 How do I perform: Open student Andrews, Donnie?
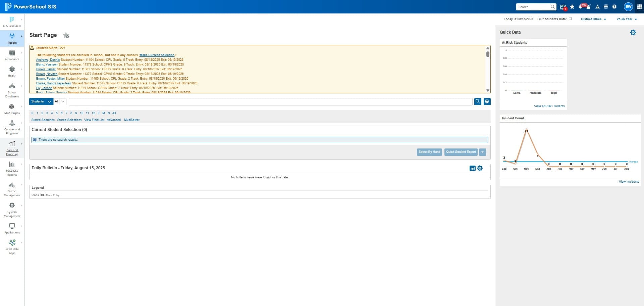pos(48,60)
